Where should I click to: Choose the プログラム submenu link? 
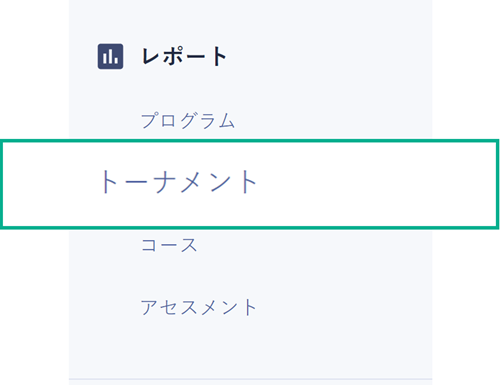coord(188,120)
